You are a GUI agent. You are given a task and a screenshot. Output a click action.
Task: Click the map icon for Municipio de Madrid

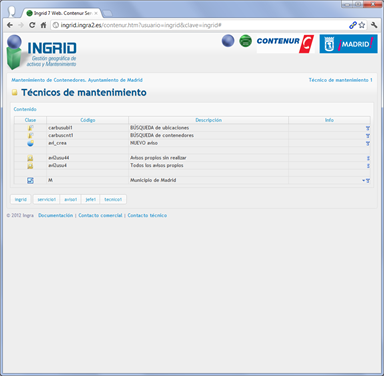point(30,181)
